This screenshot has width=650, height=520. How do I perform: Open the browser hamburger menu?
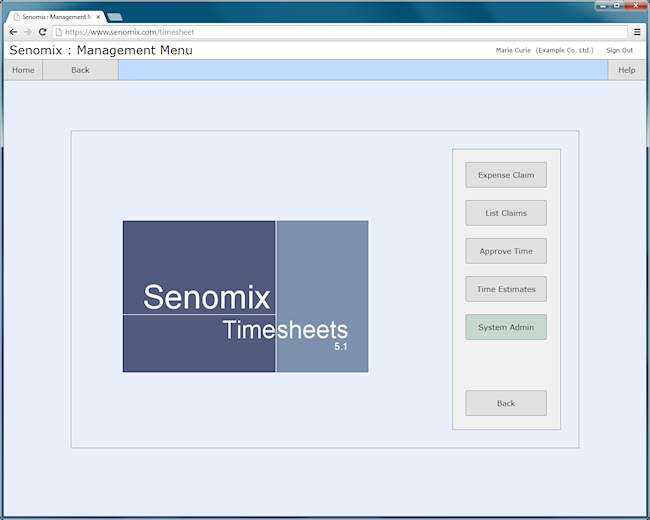(637, 32)
